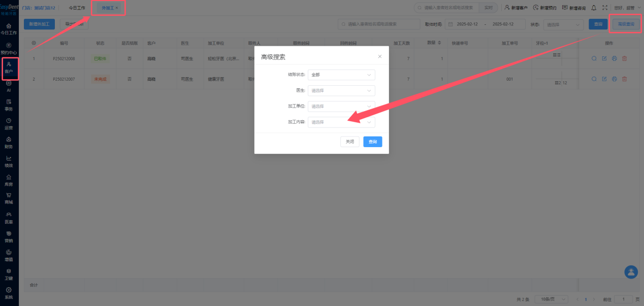Open 今日工作 in the left sidebar
Viewport: 644px width, 306px height.
click(9, 28)
